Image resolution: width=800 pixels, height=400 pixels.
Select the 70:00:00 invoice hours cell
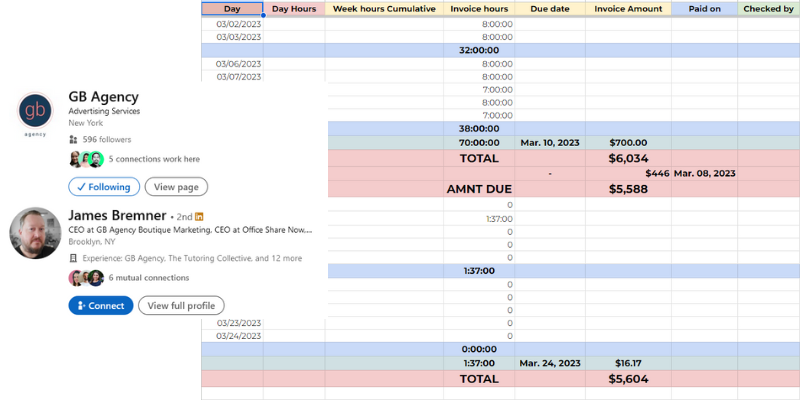[x=479, y=143]
